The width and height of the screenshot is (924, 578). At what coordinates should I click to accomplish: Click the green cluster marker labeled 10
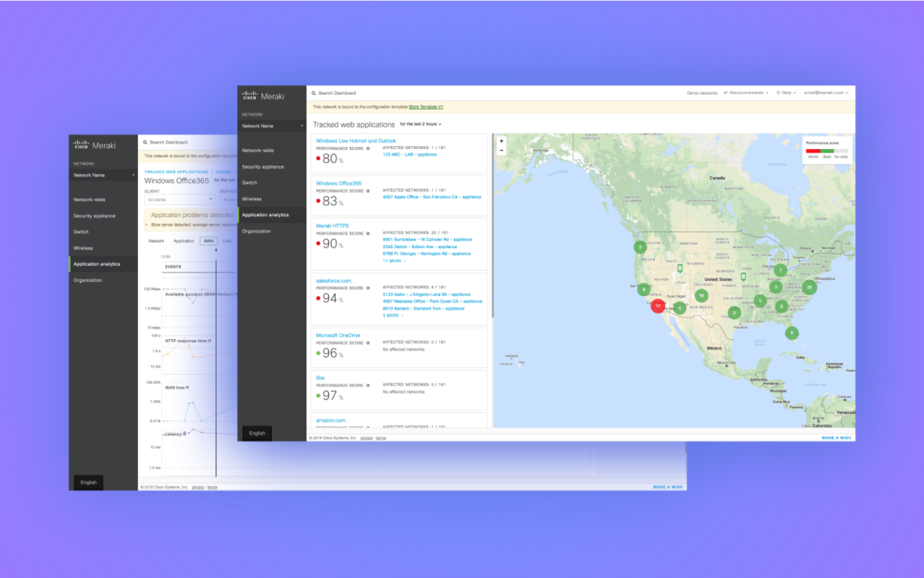(x=701, y=295)
